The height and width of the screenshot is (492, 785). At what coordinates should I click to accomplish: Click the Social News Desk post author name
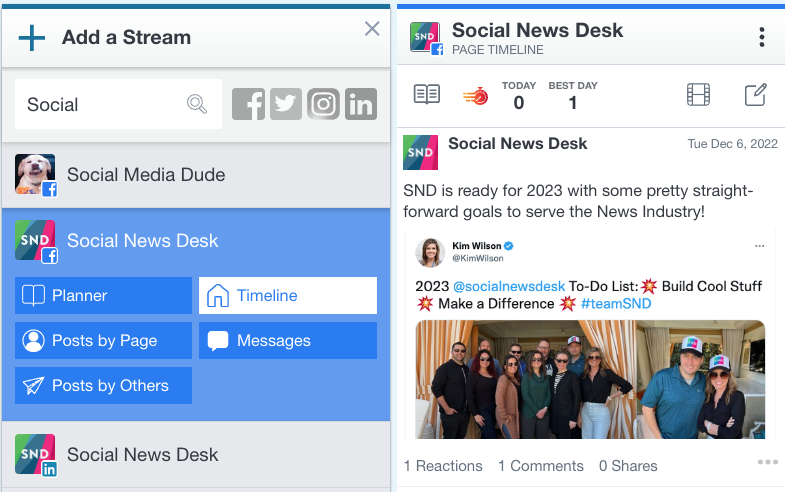[517, 144]
